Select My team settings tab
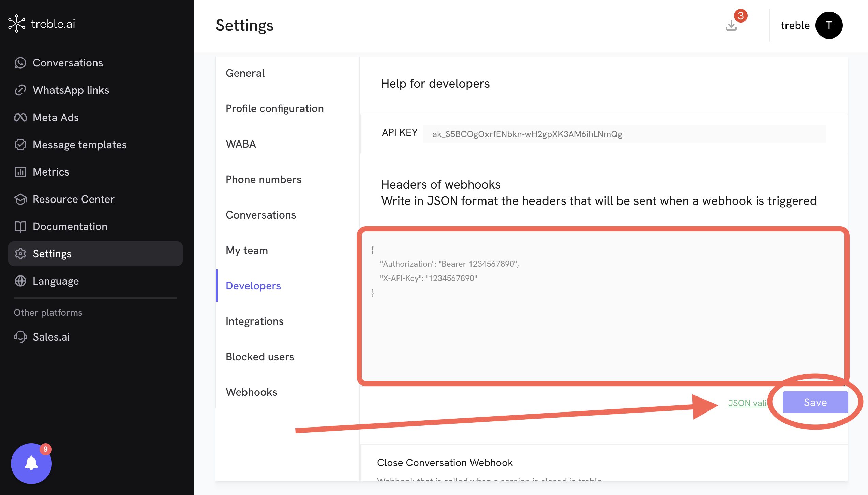Screen dimensions: 868x495 point(247,251)
